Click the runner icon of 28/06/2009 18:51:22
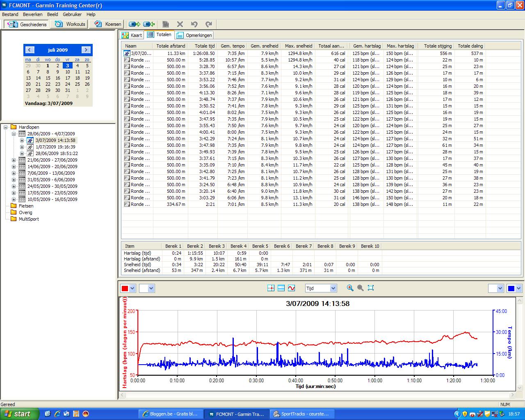 tap(30, 153)
